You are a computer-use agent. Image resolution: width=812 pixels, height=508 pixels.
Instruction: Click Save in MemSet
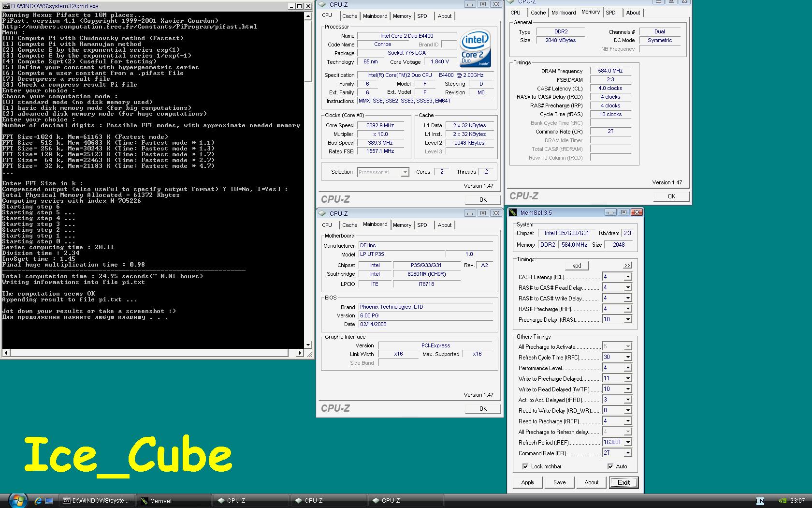pos(560,482)
